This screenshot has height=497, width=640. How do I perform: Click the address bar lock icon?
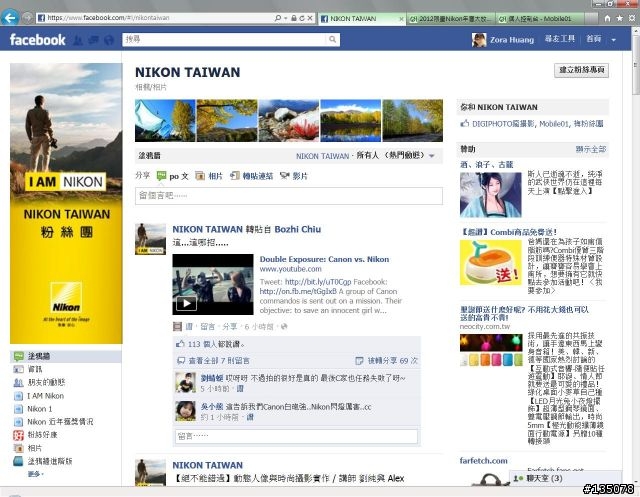pos(293,18)
